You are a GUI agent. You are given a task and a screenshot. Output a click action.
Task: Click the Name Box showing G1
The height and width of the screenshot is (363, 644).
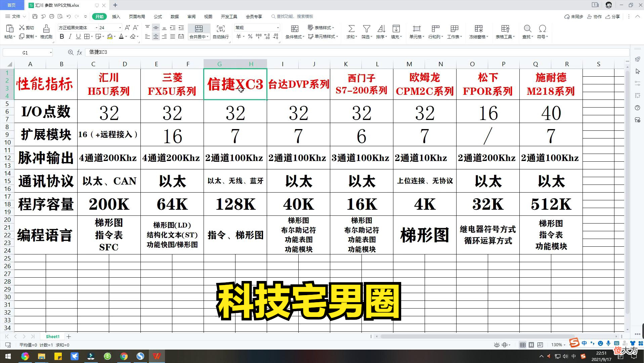tap(28, 52)
